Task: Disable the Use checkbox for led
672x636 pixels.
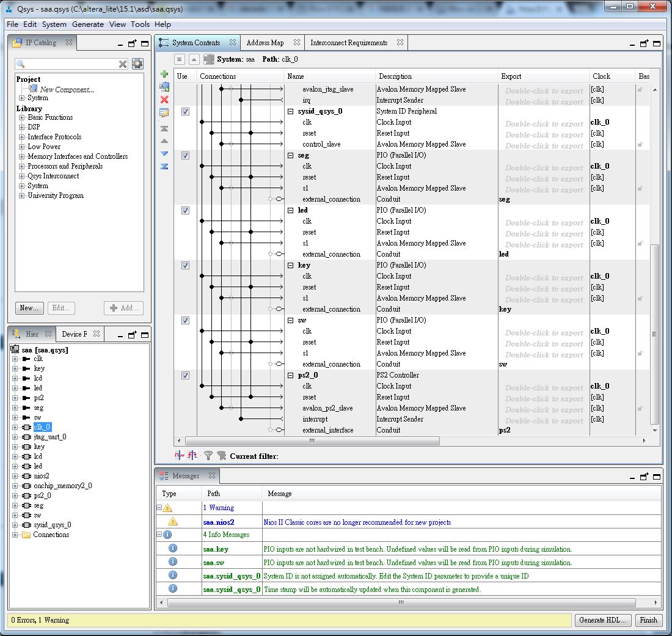Action: coord(185,210)
